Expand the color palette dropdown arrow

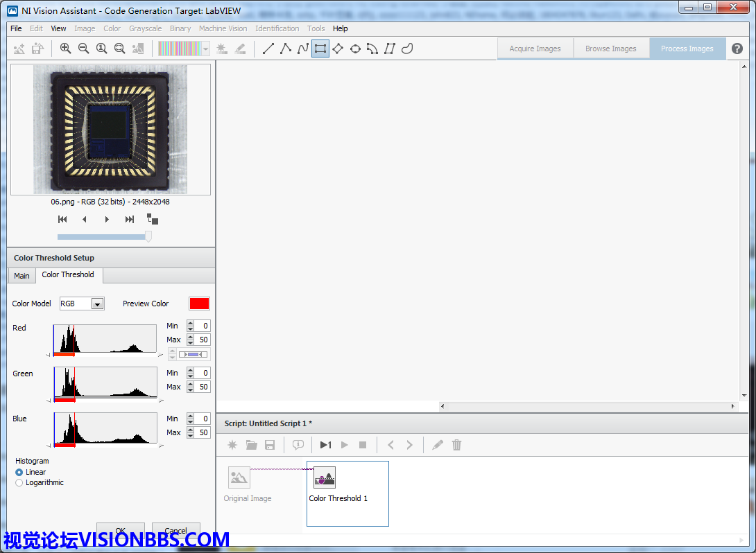coord(206,49)
